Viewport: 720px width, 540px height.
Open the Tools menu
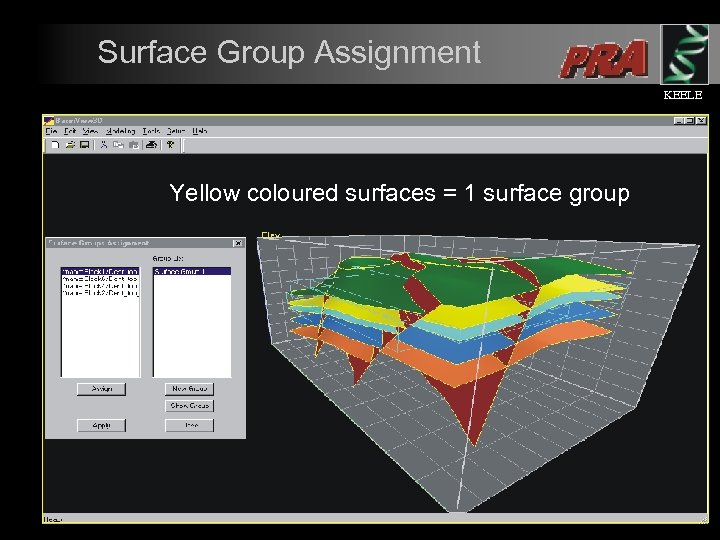[x=151, y=131]
